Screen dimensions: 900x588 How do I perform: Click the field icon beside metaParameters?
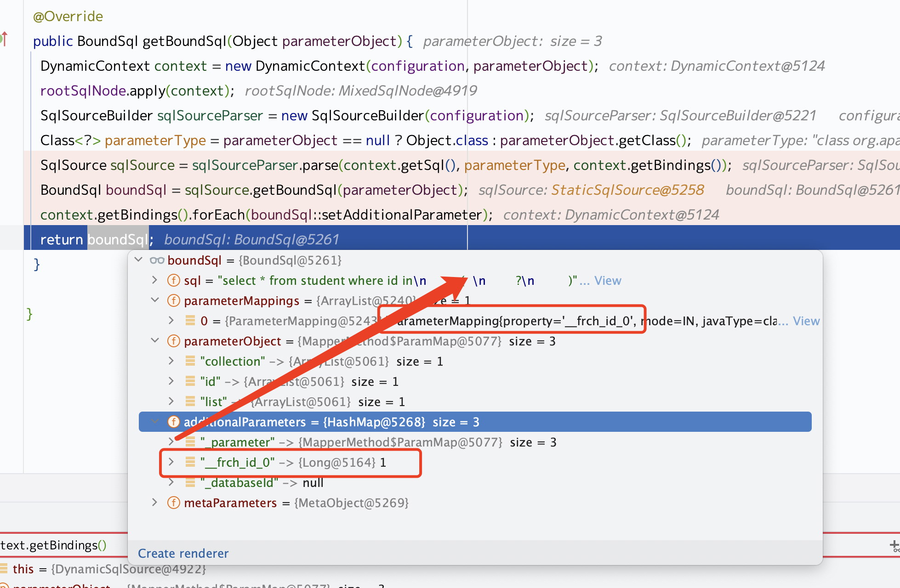[173, 503]
